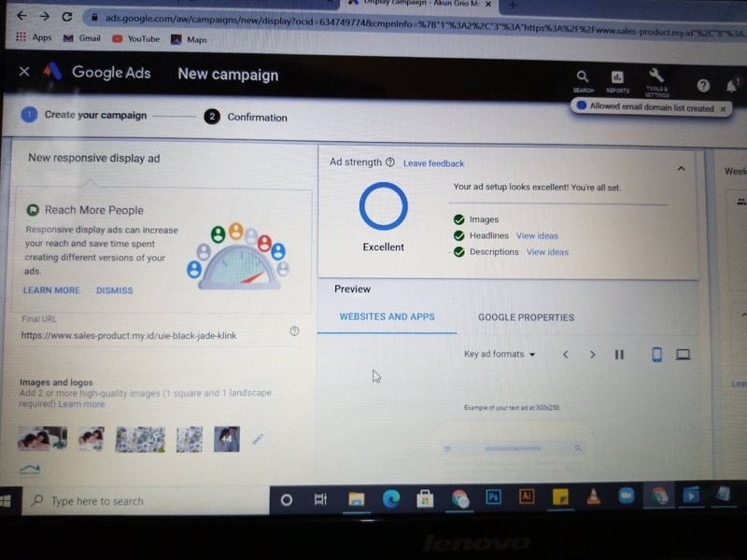Open the Reports icon in header
This screenshot has height=560, width=747.
(617, 78)
